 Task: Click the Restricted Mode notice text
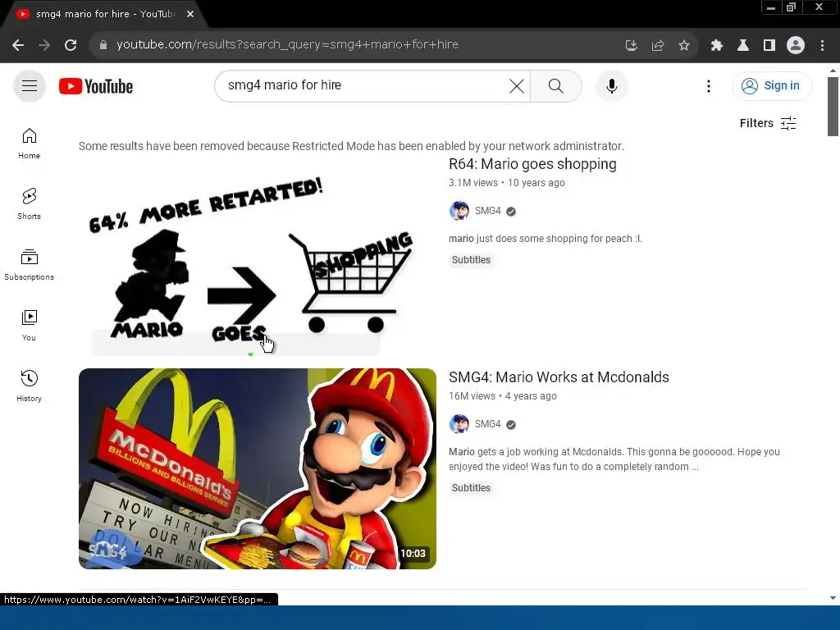(x=351, y=146)
